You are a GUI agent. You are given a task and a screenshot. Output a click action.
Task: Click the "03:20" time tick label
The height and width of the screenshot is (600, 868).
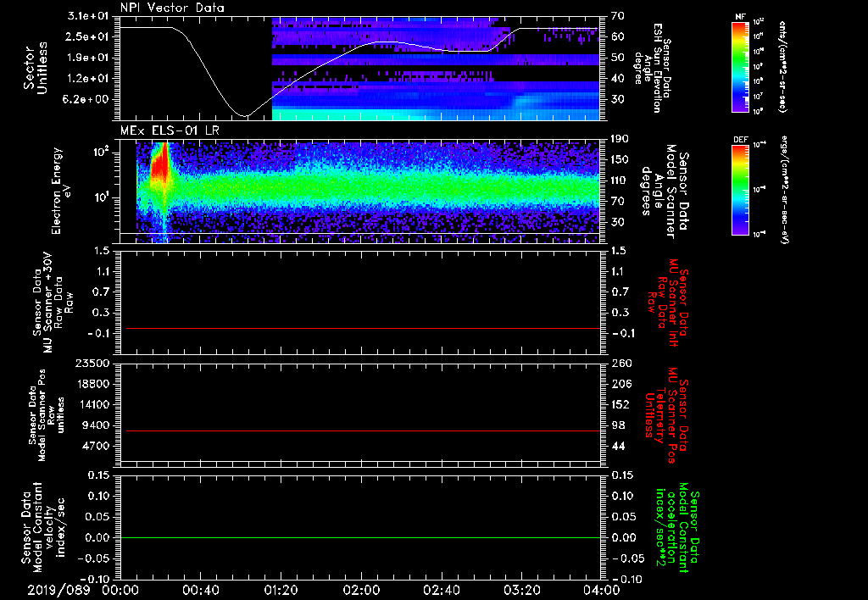coord(521,590)
